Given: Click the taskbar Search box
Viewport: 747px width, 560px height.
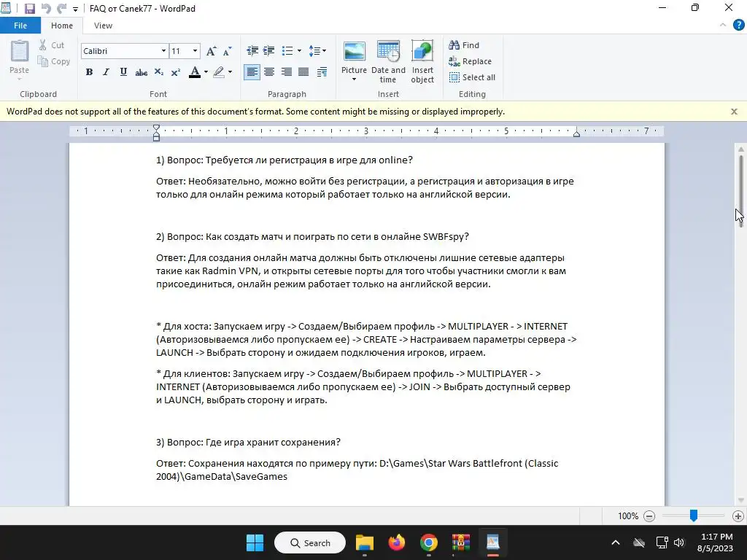Looking at the screenshot, I should pyautogui.click(x=310, y=542).
